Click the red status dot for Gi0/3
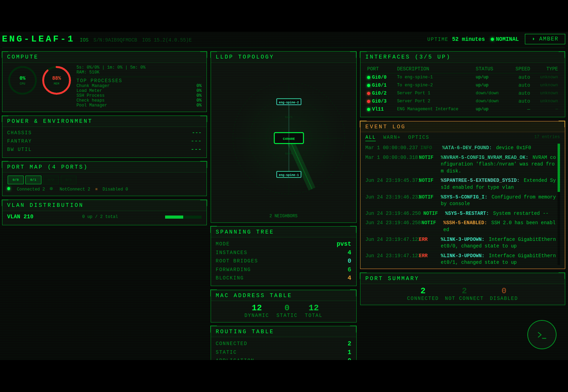The image size is (568, 392). [x=369, y=101]
